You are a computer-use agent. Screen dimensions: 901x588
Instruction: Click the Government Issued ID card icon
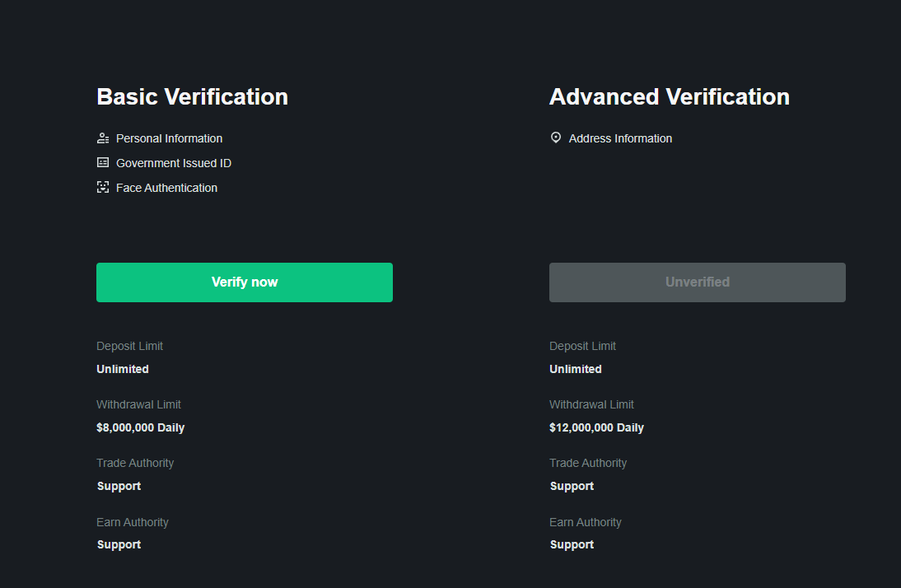pyautogui.click(x=103, y=162)
